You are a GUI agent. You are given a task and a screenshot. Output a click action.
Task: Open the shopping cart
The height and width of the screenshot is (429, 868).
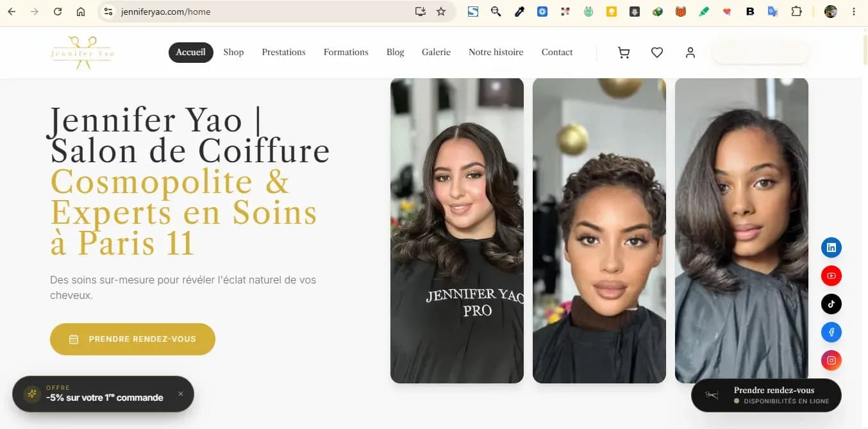[624, 53]
